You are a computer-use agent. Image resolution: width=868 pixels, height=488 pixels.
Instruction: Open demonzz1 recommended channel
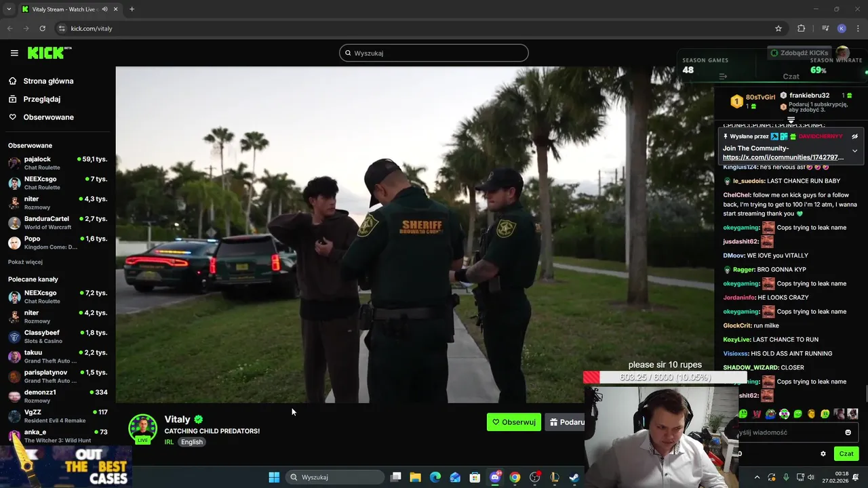coord(58,396)
